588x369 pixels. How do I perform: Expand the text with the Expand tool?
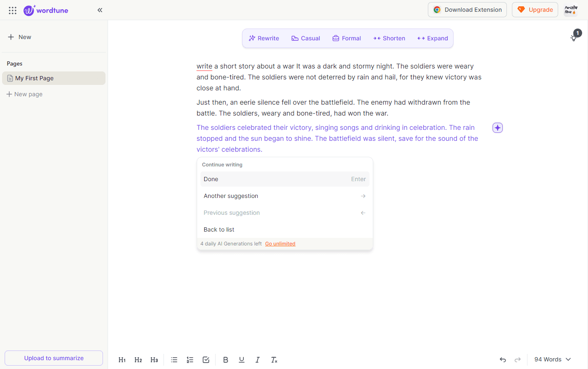(x=432, y=38)
